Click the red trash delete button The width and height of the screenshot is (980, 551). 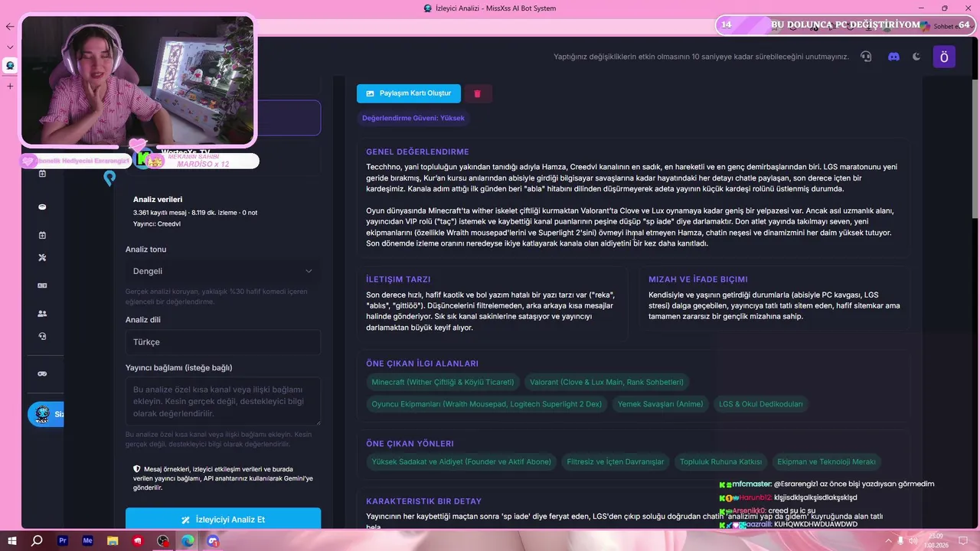(x=477, y=93)
